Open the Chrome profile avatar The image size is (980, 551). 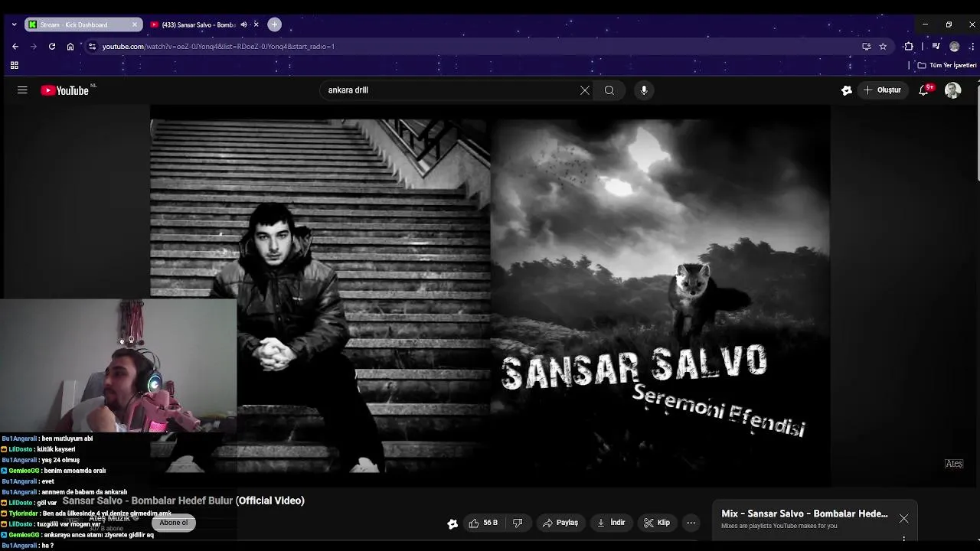(x=954, y=47)
